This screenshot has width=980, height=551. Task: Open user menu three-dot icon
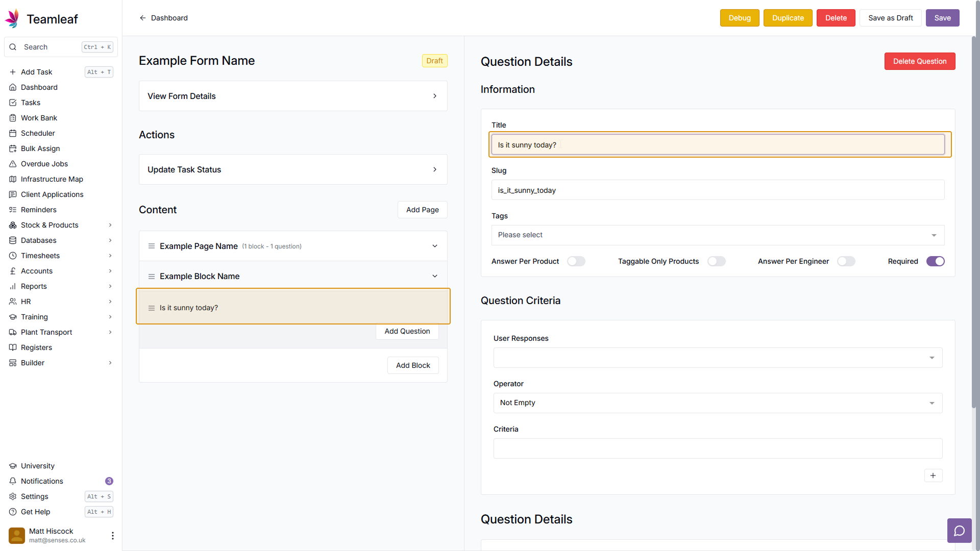click(112, 535)
